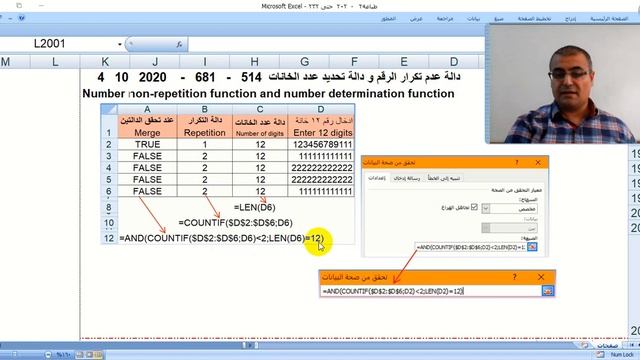Select column K header
640x360 pixels.
coord(105,62)
